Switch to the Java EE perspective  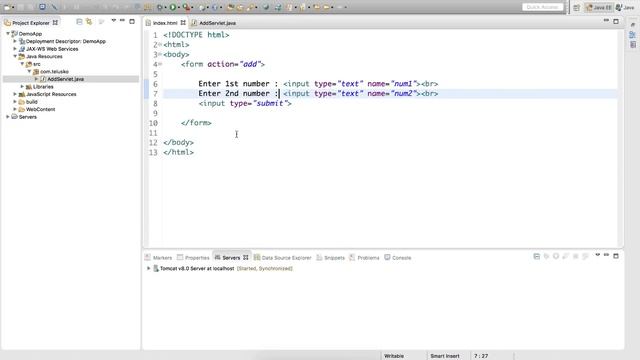[x=599, y=7]
